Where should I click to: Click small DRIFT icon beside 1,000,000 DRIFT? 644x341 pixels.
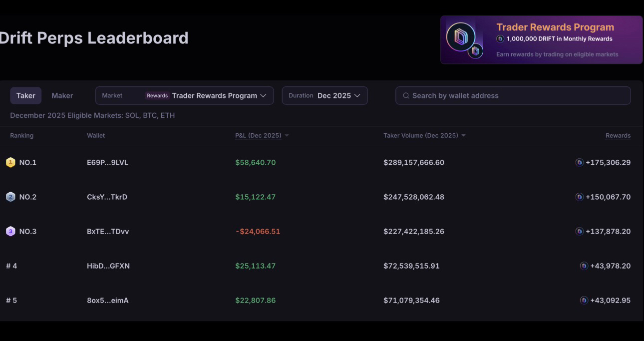coord(500,38)
